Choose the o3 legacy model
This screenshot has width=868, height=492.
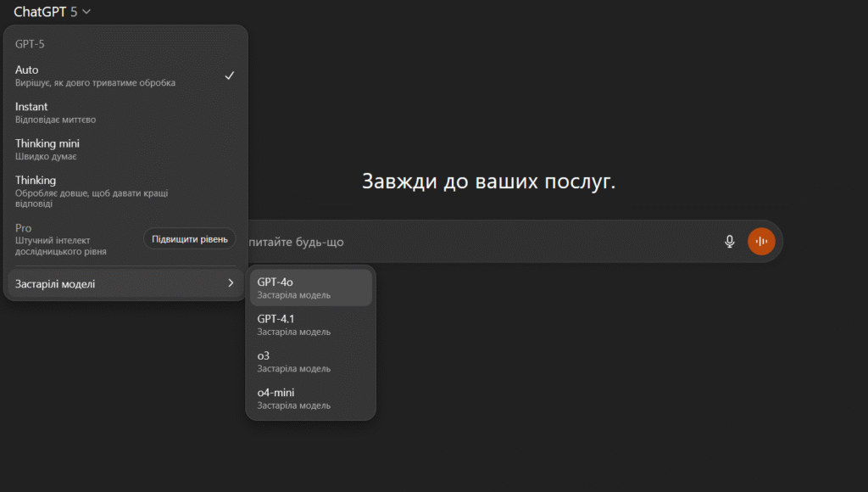[x=310, y=361]
